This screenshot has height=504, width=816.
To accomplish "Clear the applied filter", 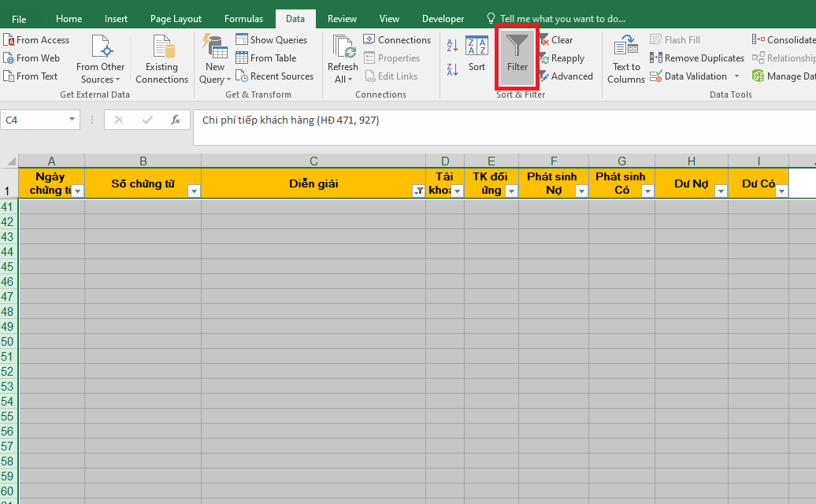I will (555, 40).
